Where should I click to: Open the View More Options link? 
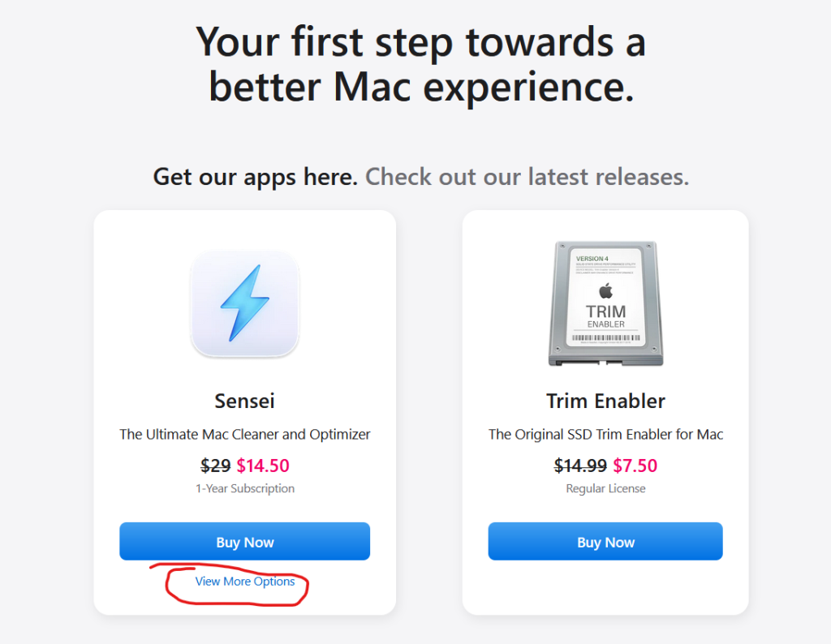tap(245, 582)
